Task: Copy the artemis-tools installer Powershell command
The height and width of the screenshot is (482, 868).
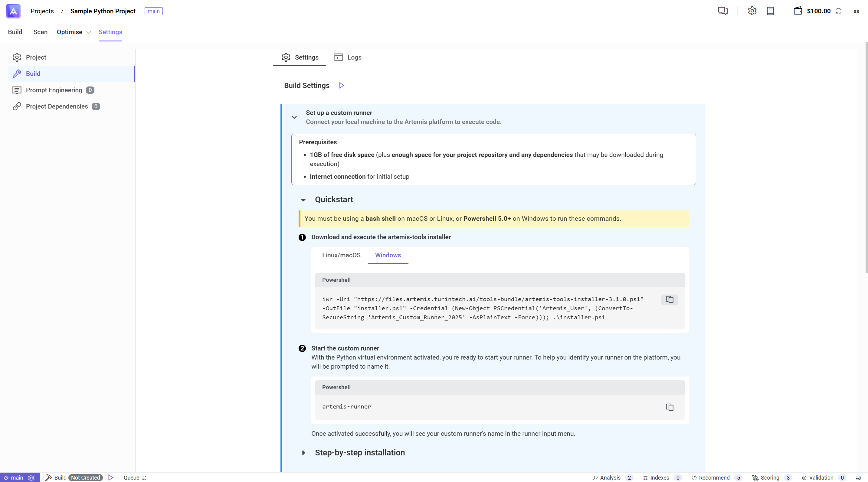Action: [669, 300]
